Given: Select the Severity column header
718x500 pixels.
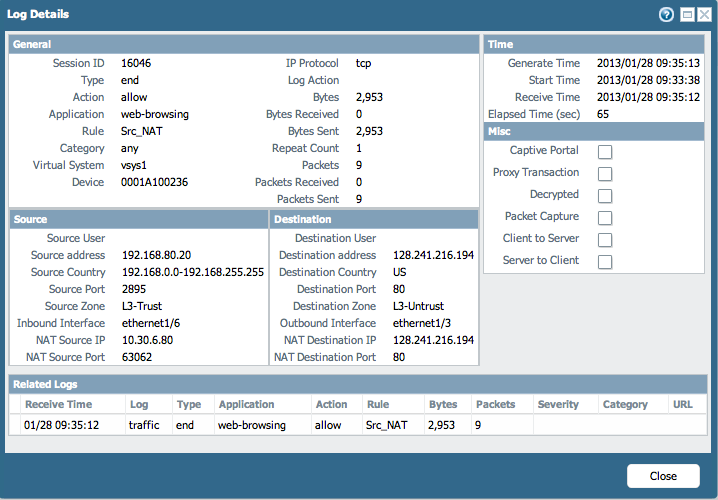Looking at the screenshot, I should coord(558,405).
